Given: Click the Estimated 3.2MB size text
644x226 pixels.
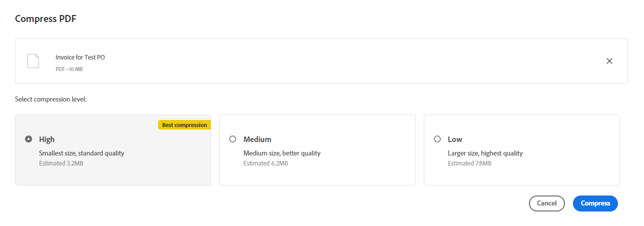Looking at the screenshot, I should 61,163.
